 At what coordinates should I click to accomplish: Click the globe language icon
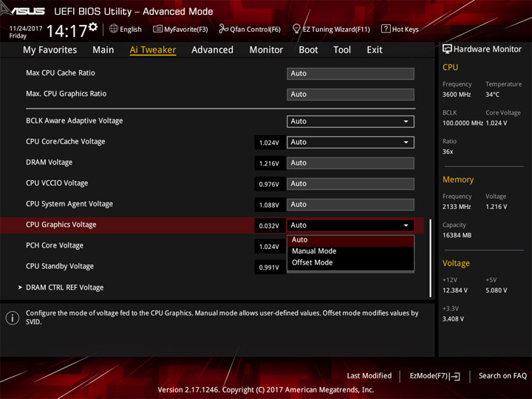coord(114,29)
